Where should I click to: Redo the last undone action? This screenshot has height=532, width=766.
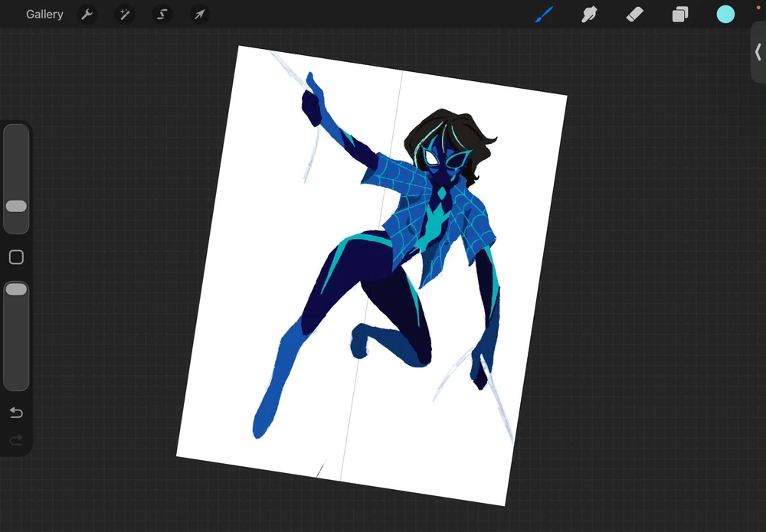16,440
